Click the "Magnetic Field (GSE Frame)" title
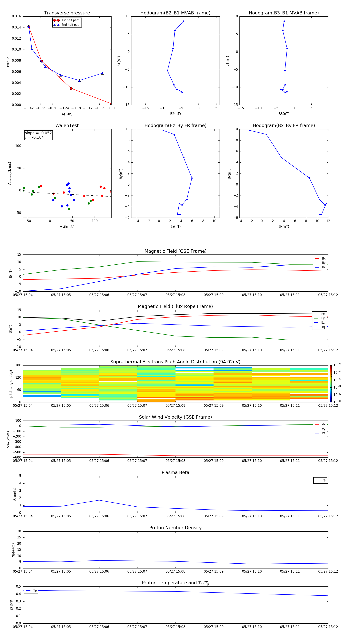This screenshot has height=644, width=351. click(175, 251)
